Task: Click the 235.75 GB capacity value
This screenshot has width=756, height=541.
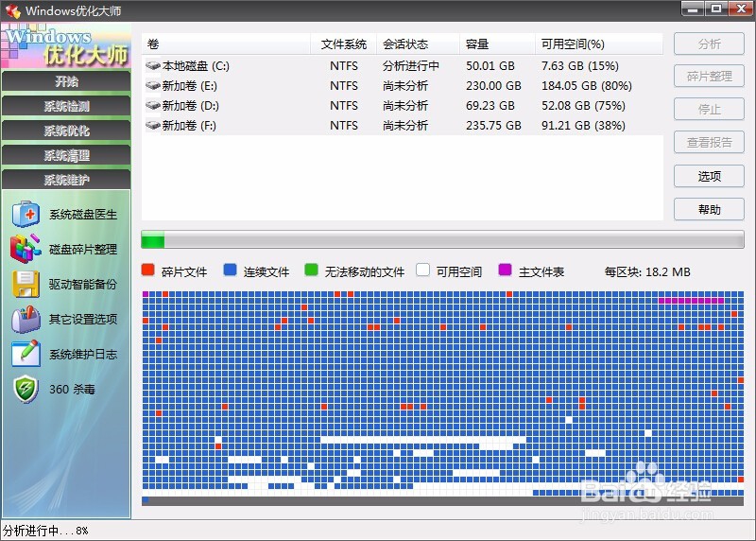Action: click(x=493, y=126)
